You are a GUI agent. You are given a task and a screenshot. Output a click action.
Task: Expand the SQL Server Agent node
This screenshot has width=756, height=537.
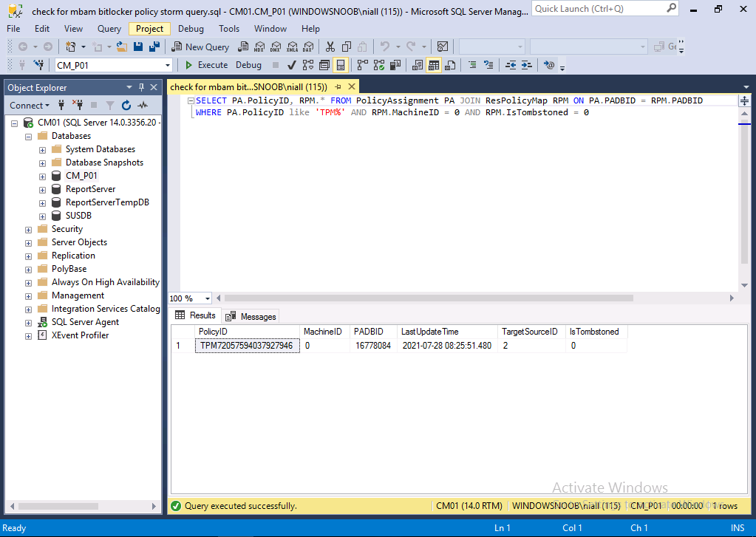[x=28, y=323]
